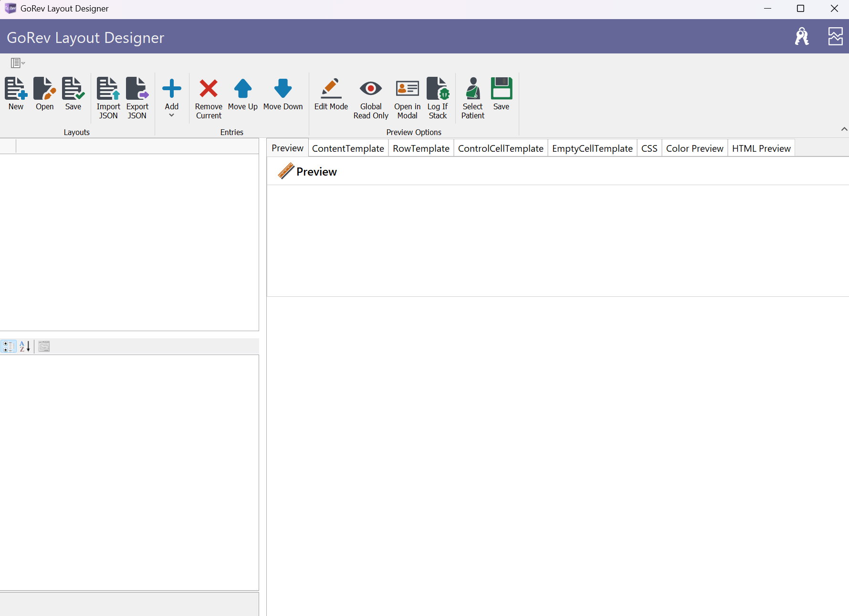
Task: Select the CSS tab
Action: click(649, 148)
